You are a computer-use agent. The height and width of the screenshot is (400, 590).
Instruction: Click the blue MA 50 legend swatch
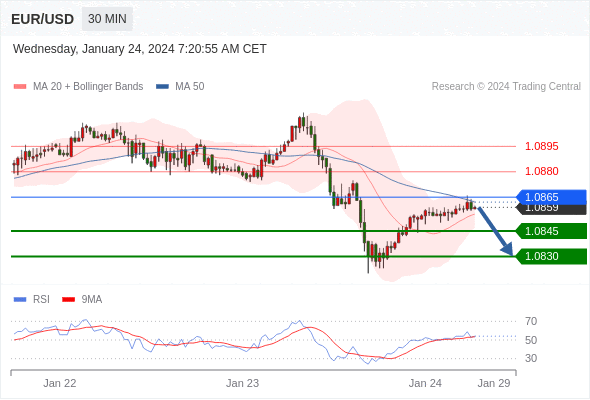coord(162,87)
